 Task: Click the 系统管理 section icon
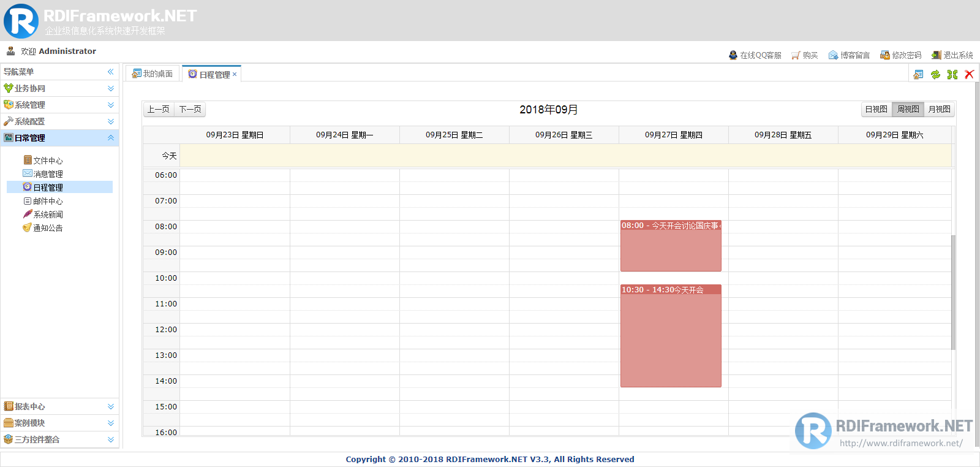click(x=9, y=105)
